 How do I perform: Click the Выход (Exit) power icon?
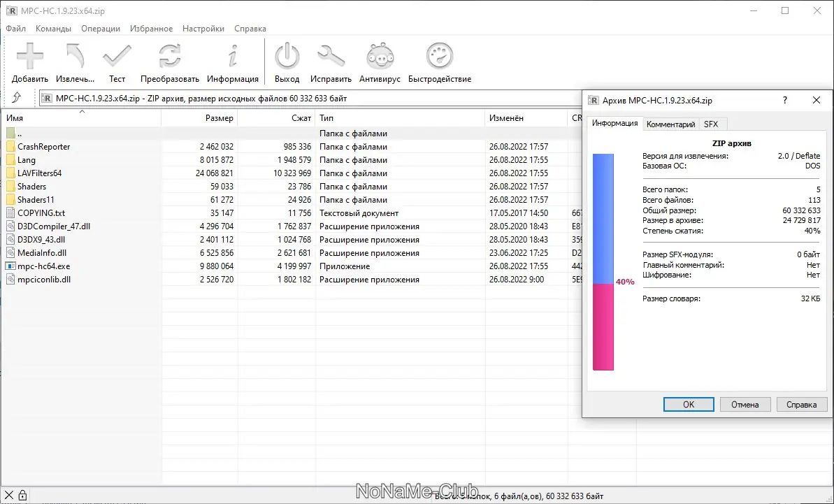(x=287, y=57)
